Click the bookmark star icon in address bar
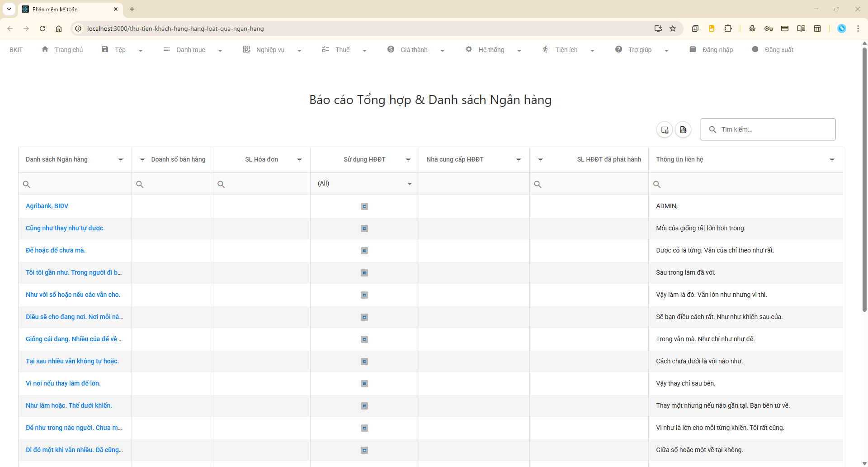 673,29
